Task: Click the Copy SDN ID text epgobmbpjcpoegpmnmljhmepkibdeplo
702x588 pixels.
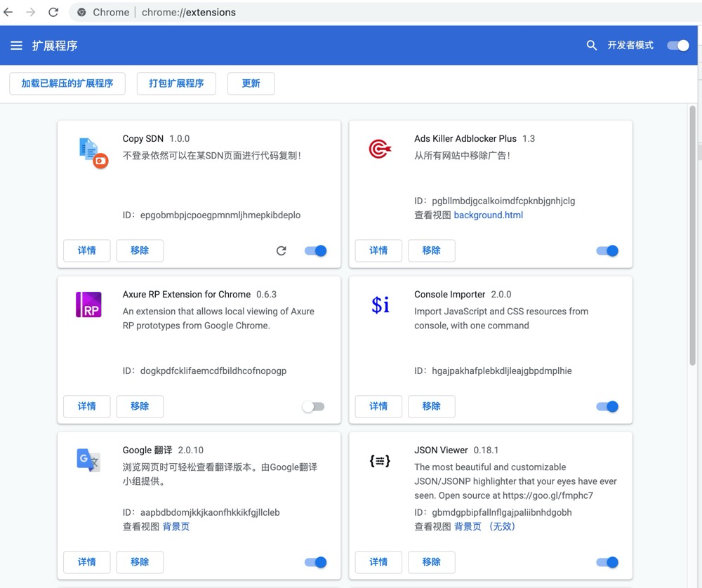Action: click(220, 215)
